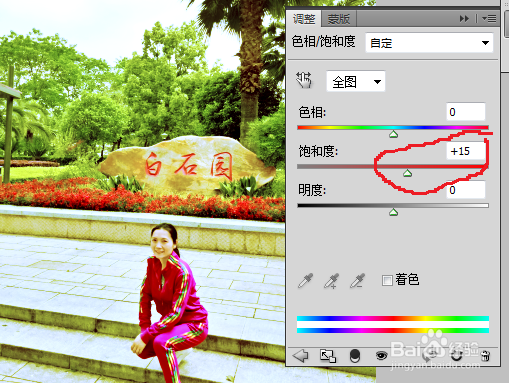Open the panel options menu icon
The height and width of the screenshot is (383, 509).
point(489,19)
